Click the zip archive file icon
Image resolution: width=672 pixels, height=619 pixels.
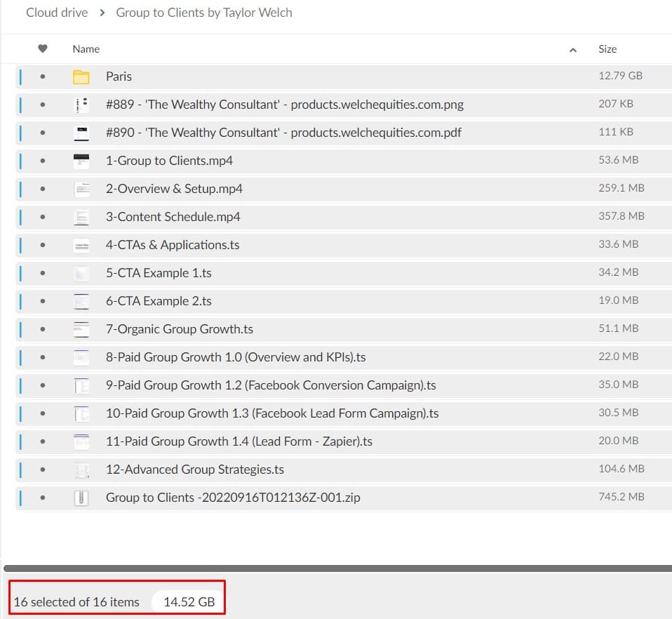click(81, 498)
